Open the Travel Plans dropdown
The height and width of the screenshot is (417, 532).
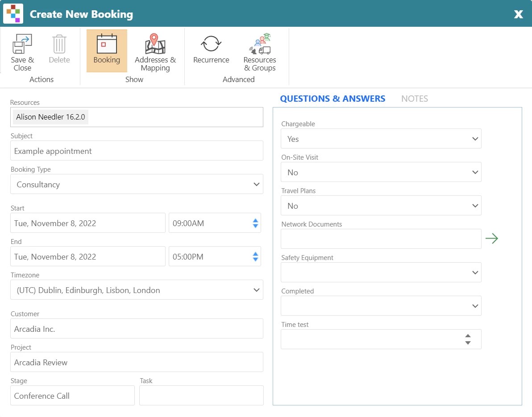click(474, 205)
